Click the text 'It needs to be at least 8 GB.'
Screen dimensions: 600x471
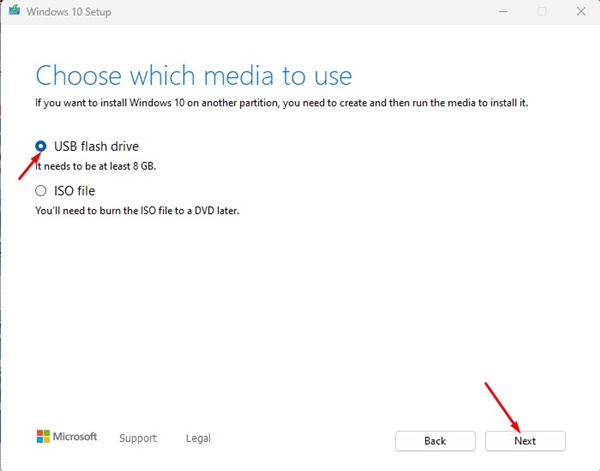pos(96,166)
